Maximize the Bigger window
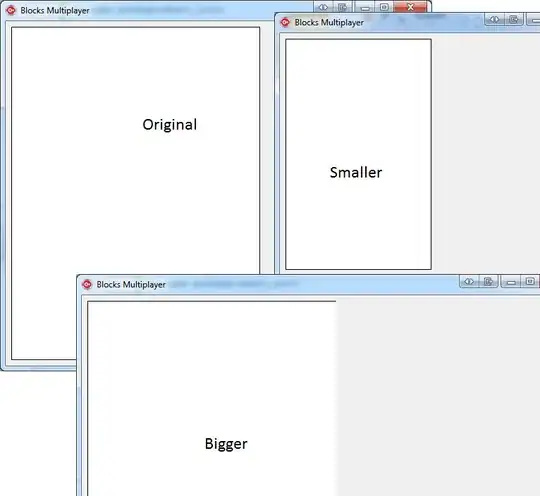 [530, 281]
